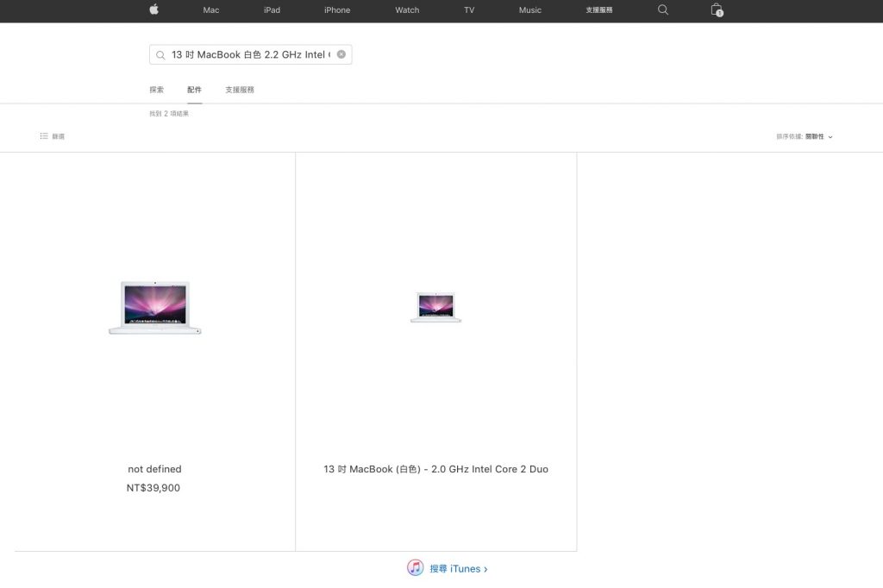Expand the 排序依據 關聯性 sort dropdown

[805, 136]
